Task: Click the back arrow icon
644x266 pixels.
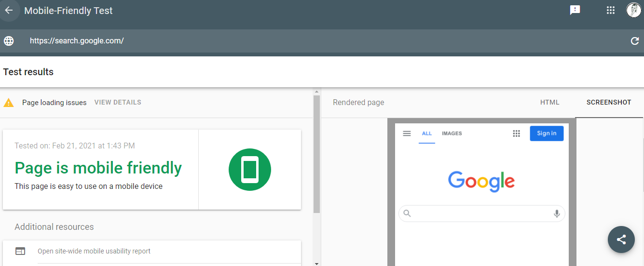Action: coord(9,10)
